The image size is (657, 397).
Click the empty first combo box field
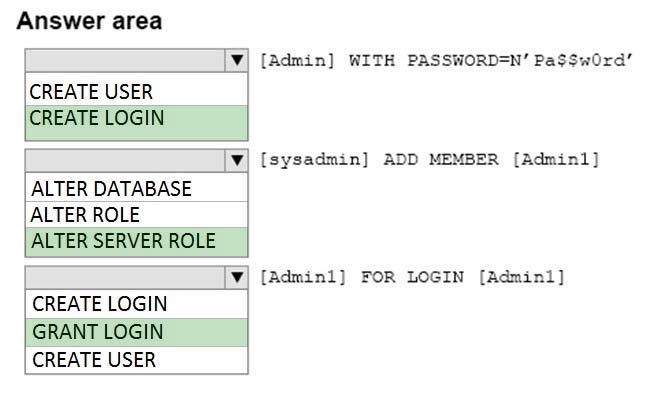coord(125,60)
